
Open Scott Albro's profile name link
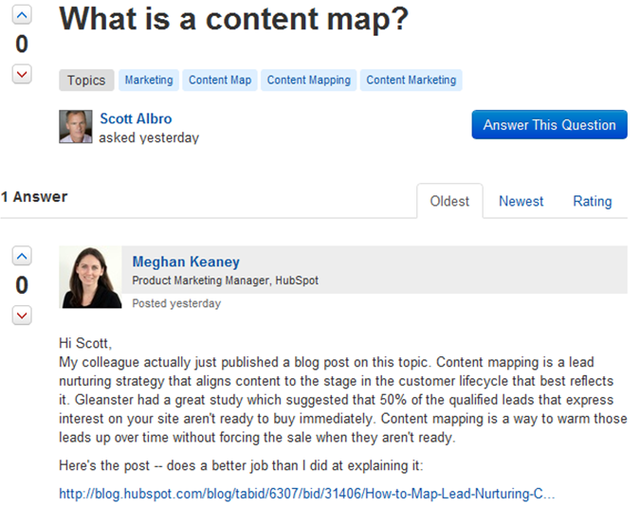tap(136, 119)
